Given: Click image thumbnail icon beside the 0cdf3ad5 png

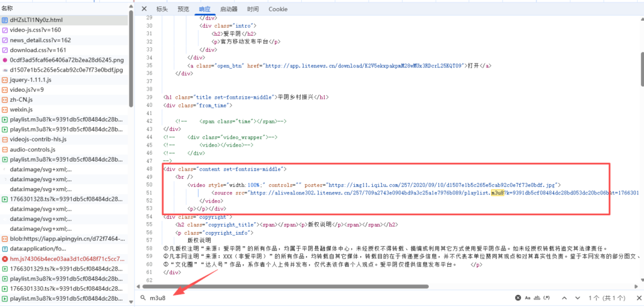Looking at the screenshot, I should point(5,60).
